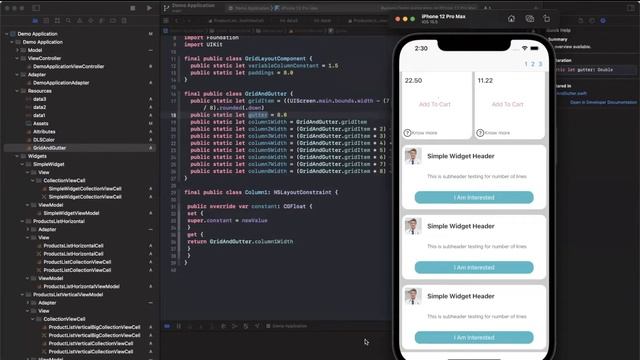
Task: Tap page number 3 in simulator
Action: pos(540,64)
